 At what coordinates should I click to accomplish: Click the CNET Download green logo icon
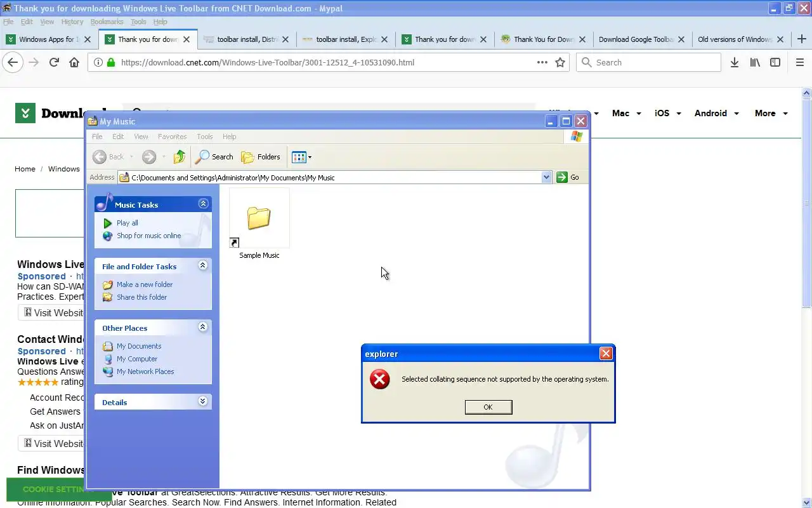25,113
